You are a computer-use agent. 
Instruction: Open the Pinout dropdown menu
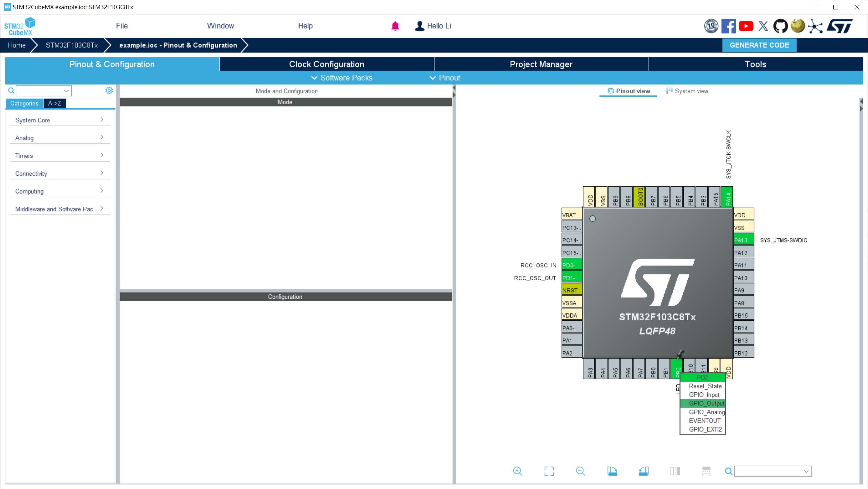(445, 77)
